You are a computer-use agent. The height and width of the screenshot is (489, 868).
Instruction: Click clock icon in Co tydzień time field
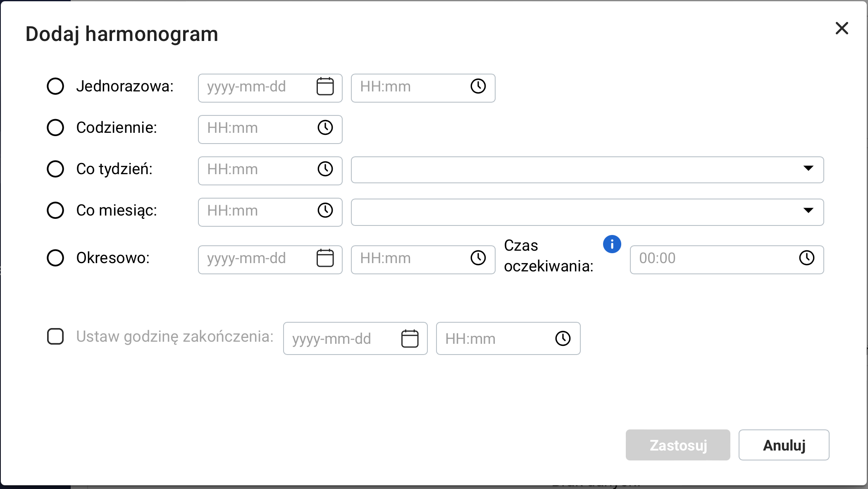325,169
